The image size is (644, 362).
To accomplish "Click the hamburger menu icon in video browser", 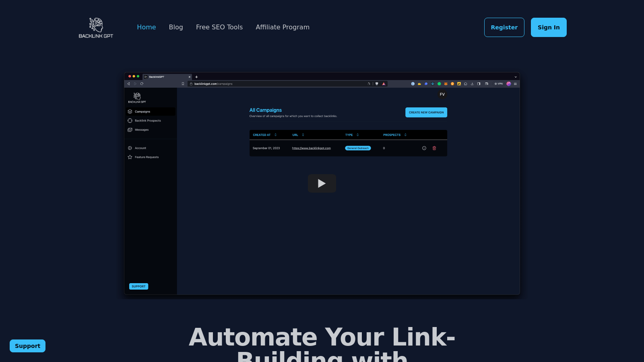I will point(515,84).
